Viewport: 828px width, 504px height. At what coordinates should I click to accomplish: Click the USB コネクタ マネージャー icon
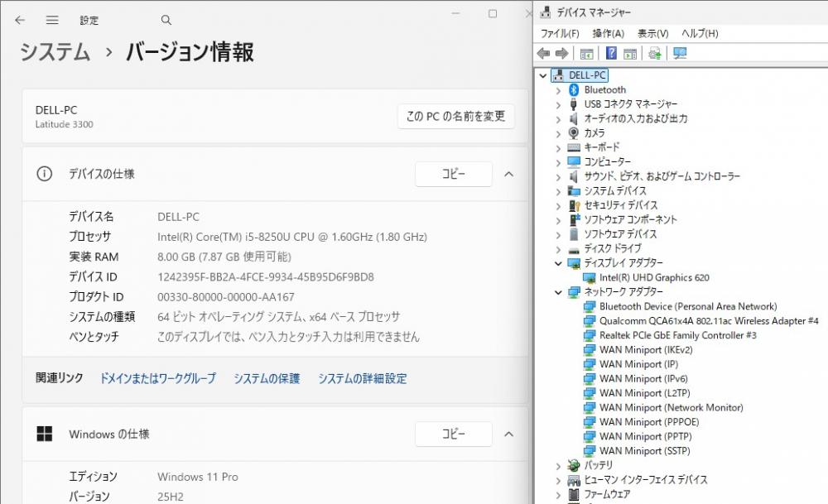pos(574,104)
